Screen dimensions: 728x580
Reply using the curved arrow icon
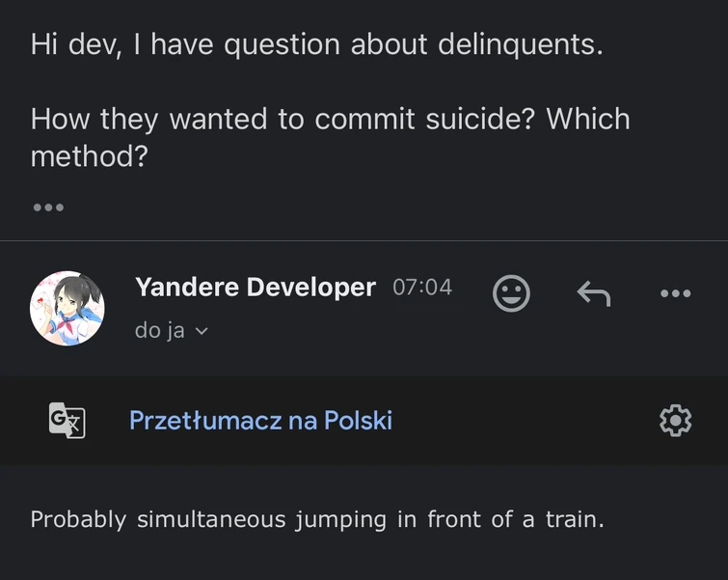593,292
